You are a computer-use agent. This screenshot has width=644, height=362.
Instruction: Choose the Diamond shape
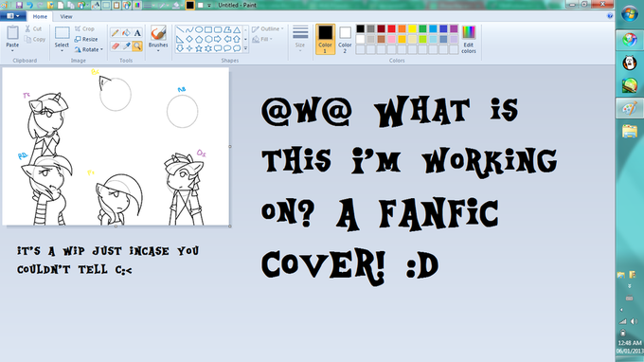coord(189,40)
